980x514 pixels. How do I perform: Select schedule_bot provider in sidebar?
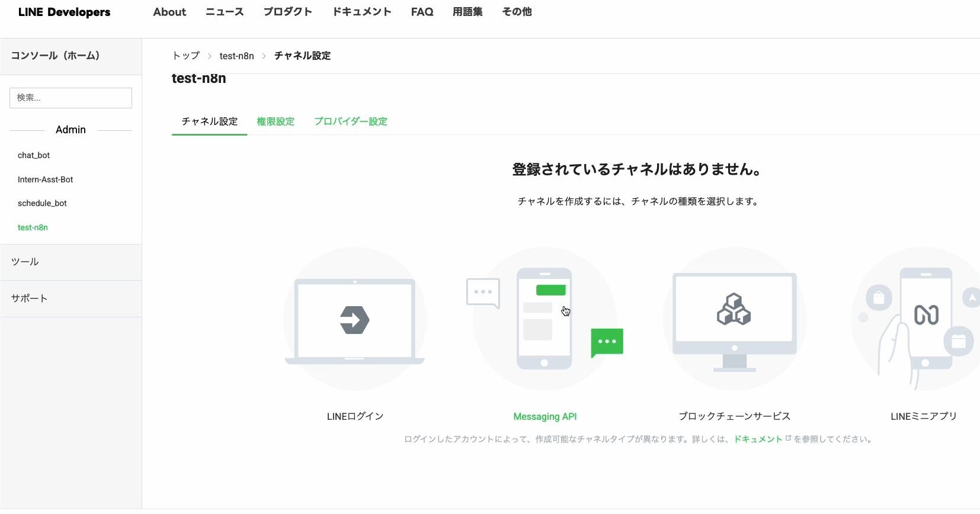(42, 203)
